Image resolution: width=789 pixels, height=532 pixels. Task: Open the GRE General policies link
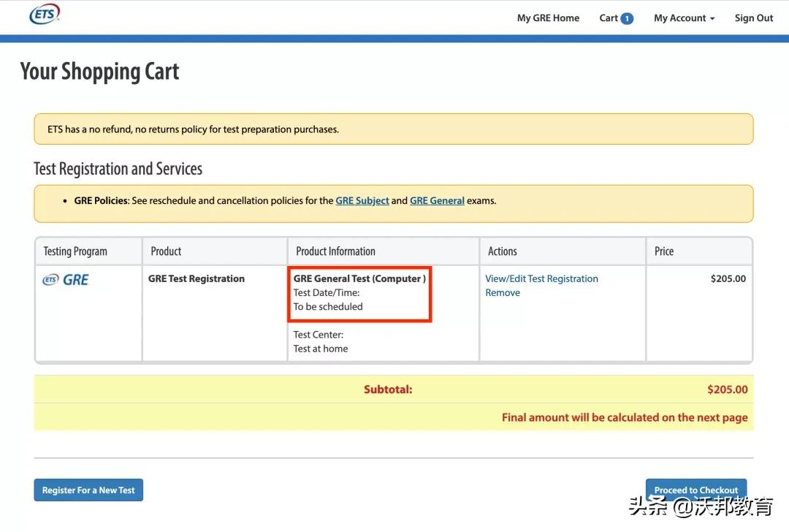tap(437, 200)
